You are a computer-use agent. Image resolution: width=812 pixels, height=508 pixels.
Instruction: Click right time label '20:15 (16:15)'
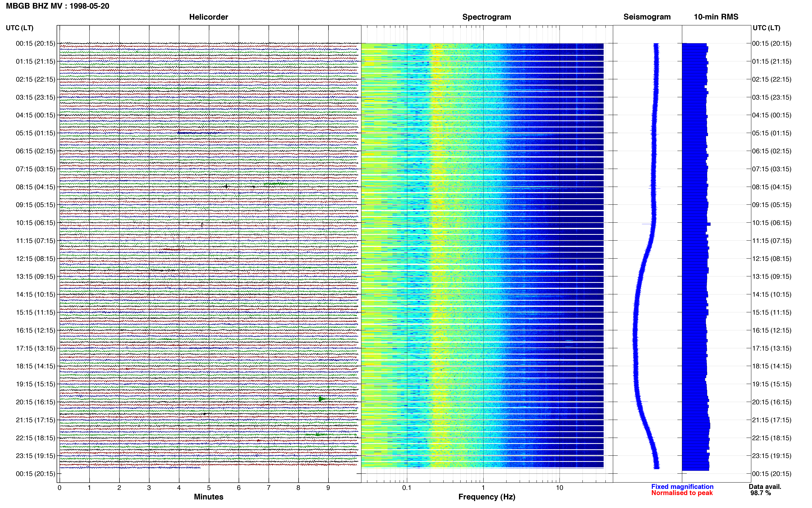point(772,402)
